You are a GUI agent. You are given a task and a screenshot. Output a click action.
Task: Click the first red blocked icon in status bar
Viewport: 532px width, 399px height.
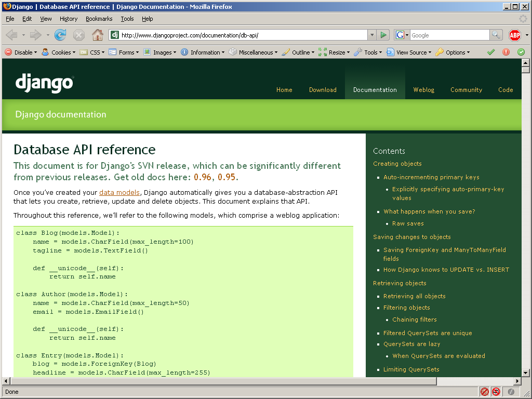click(485, 392)
